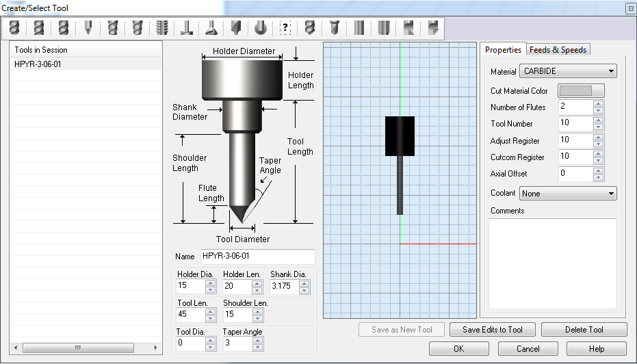637x364 pixels.
Task: Select the threaded tap tool icon
Action: pyautogui.click(x=162, y=28)
